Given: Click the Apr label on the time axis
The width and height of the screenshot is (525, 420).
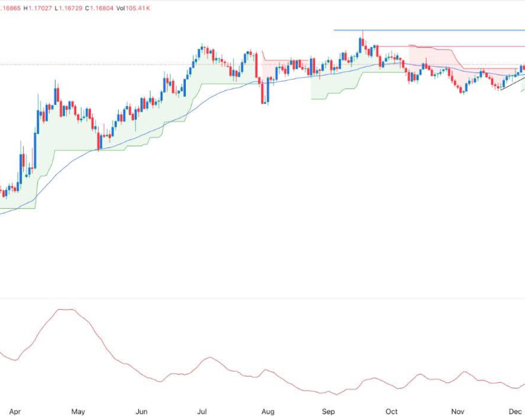Looking at the screenshot, I should tap(16, 412).
